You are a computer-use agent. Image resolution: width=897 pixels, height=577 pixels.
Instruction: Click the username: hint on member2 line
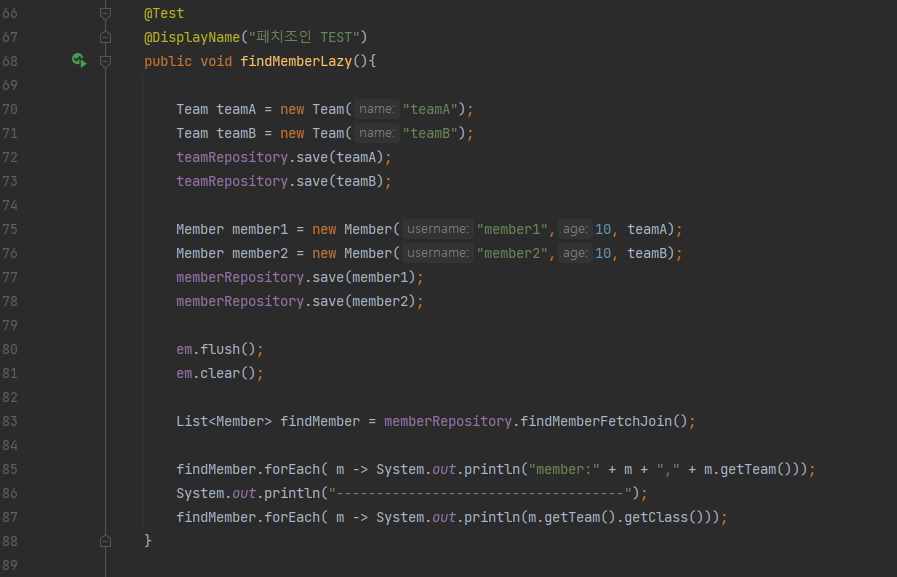pyautogui.click(x=438, y=253)
